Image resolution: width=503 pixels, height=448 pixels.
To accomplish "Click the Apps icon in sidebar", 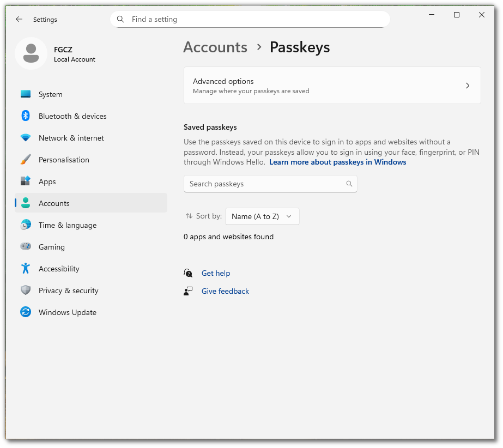I will (x=26, y=181).
